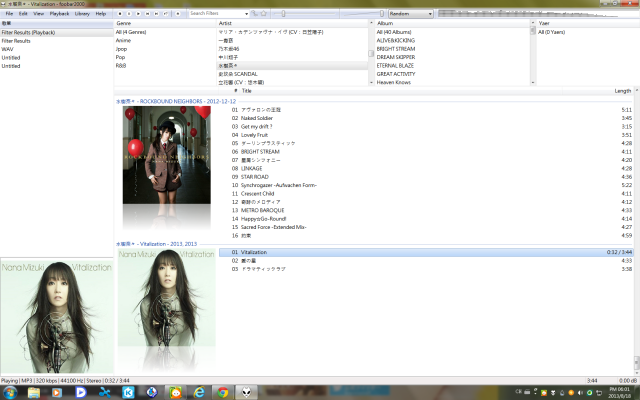Open the Random playback order dropdown
This screenshot has width=640, height=400.
410,13
